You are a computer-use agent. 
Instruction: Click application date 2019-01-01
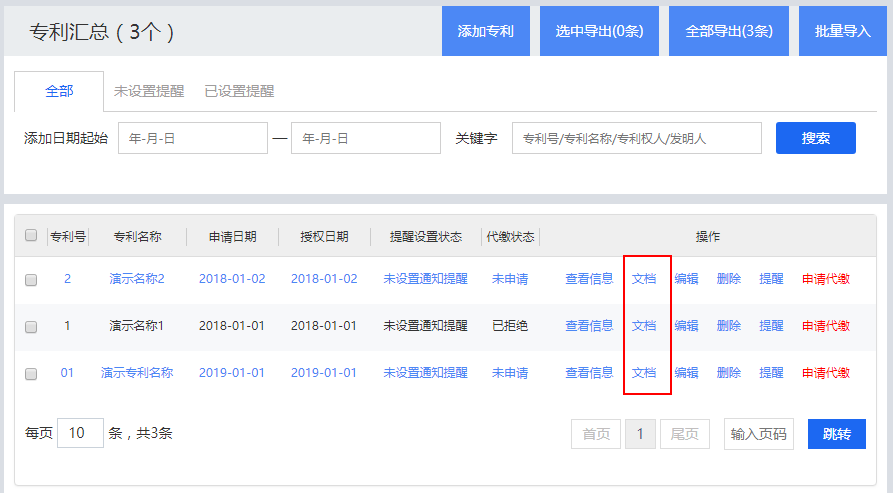pos(232,372)
